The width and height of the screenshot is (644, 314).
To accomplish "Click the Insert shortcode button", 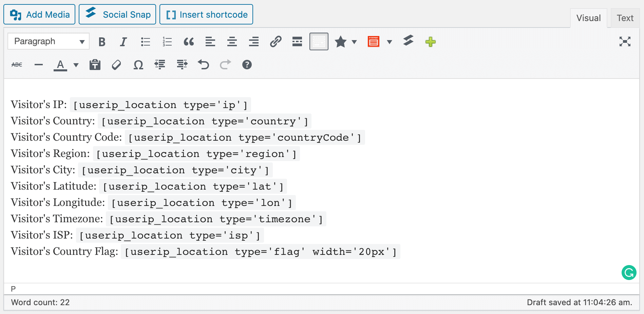I will pos(206,15).
